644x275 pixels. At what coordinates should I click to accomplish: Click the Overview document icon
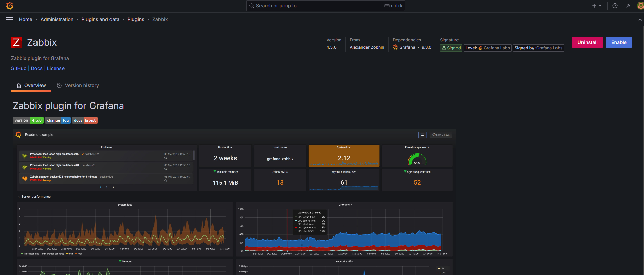[19, 86]
